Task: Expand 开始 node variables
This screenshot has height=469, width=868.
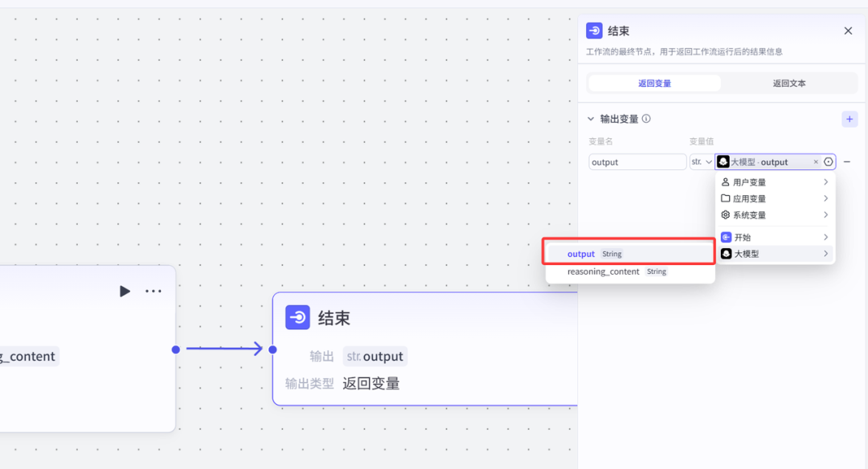Action: pyautogui.click(x=775, y=237)
